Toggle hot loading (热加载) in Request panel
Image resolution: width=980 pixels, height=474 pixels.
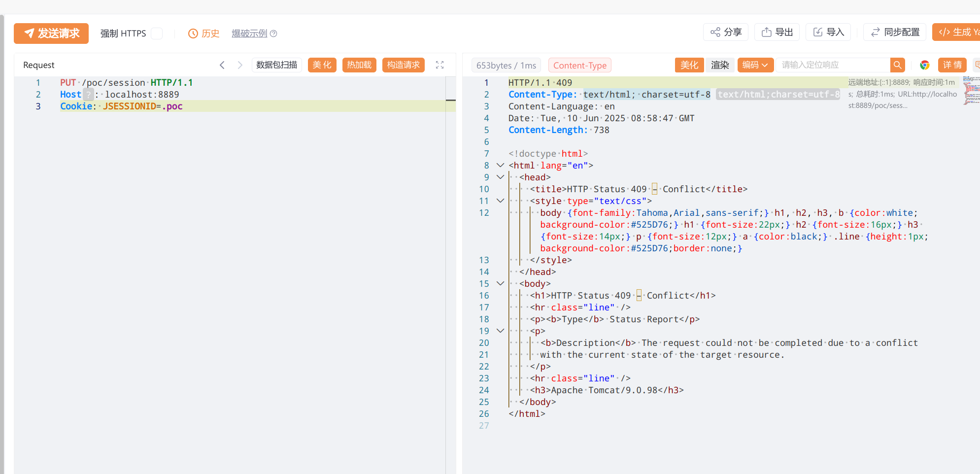coord(359,65)
